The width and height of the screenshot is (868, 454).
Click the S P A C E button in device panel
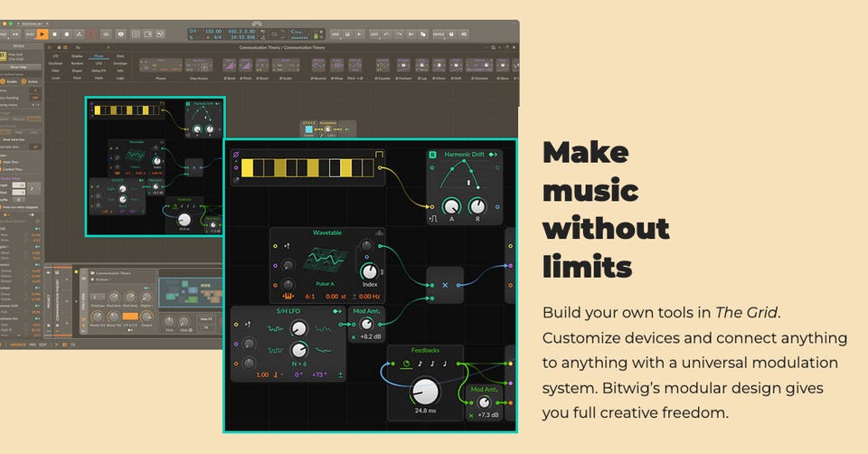(x=130, y=317)
